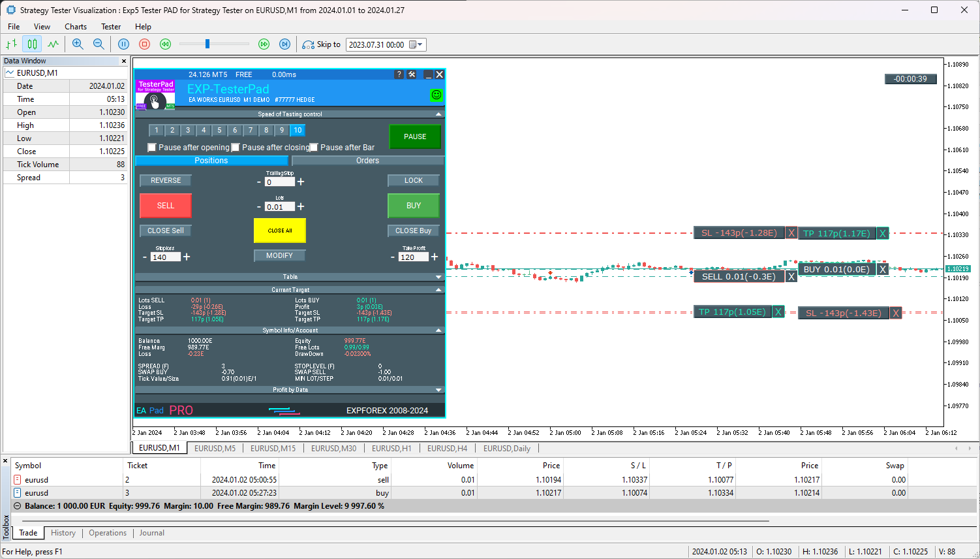The image size is (980, 559).
Task: Open the Skip to date picker dropdown
Action: 418,44
